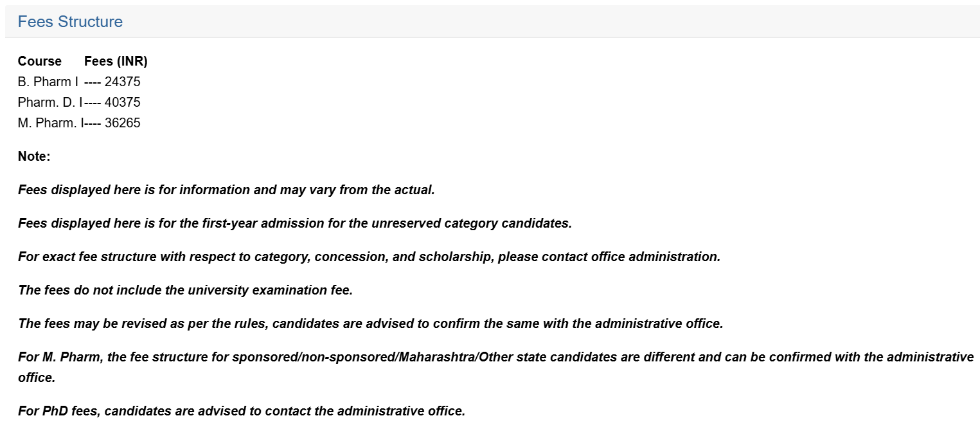Click the note about unreserved category candidates
The image size is (980, 427).
(294, 223)
